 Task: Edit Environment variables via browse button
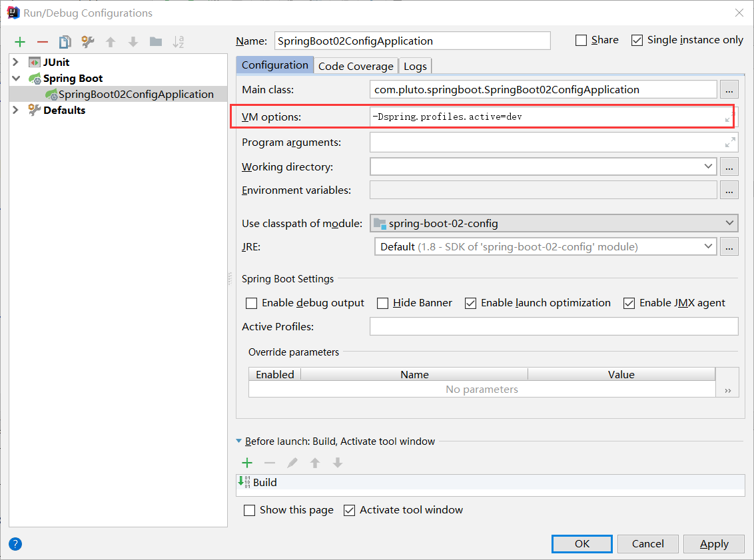click(x=729, y=190)
